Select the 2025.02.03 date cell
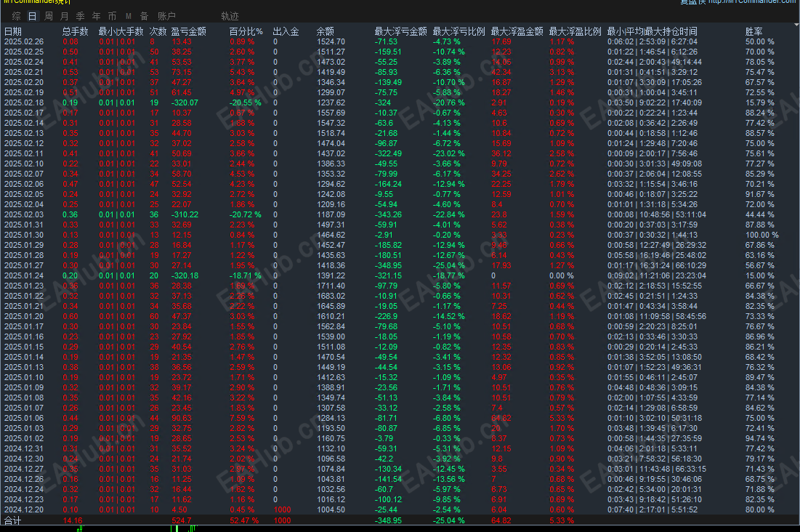Screen dimensions: 800x532 tap(24, 215)
